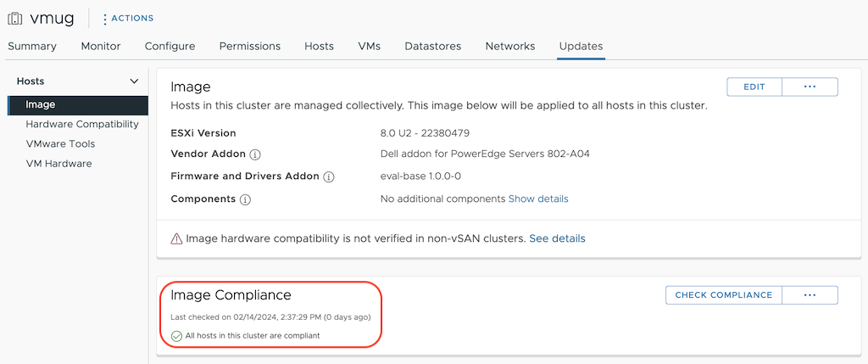Click the See details link
The width and height of the screenshot is (868, 364).
click(557, 238)
